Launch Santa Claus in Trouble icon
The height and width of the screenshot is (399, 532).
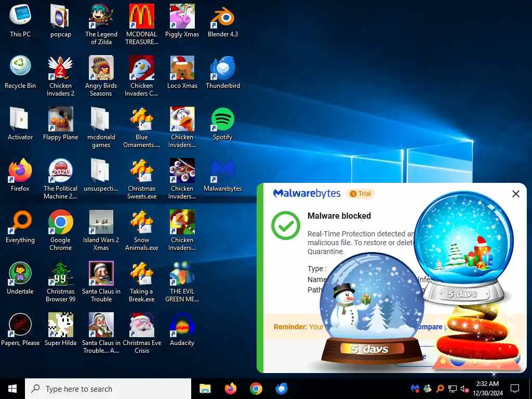point(101,282)
